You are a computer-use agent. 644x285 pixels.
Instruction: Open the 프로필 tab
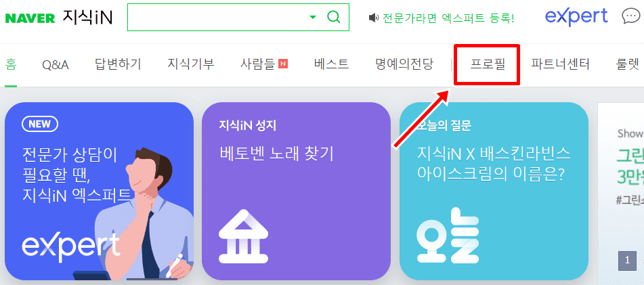click(x=487, y=64)
